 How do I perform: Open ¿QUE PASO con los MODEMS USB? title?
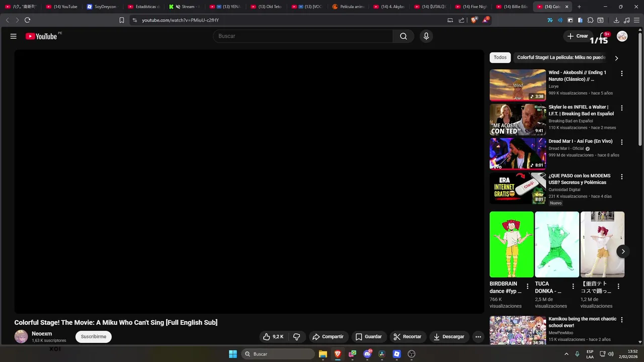580,179
